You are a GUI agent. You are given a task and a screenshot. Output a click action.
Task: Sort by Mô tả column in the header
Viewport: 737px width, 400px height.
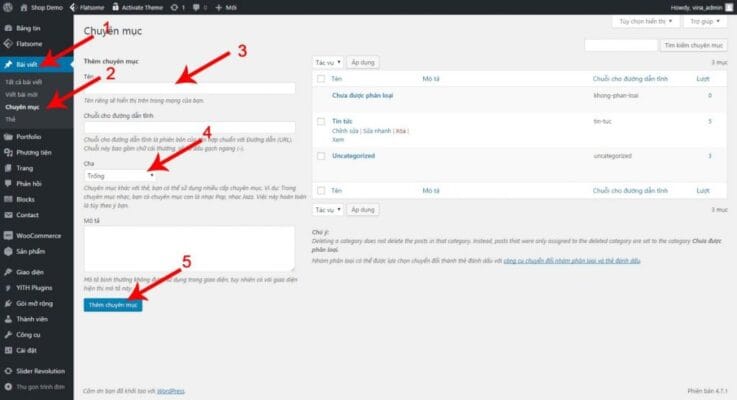coord(431,79)
